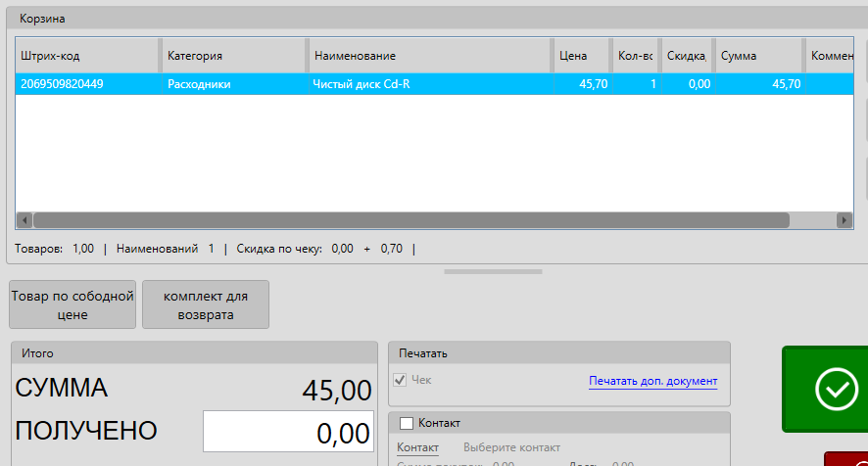The height and width of the screenshot is (466, 868).
Task: Click the ПОЛУЧЕНО amount input field
Action: click(x=288, y=432)
